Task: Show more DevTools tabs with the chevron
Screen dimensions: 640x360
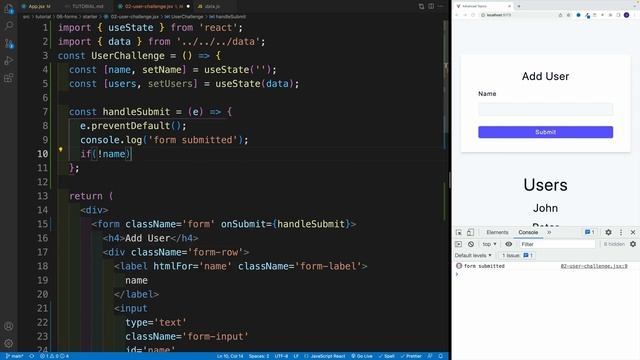Action: [549, 232]
